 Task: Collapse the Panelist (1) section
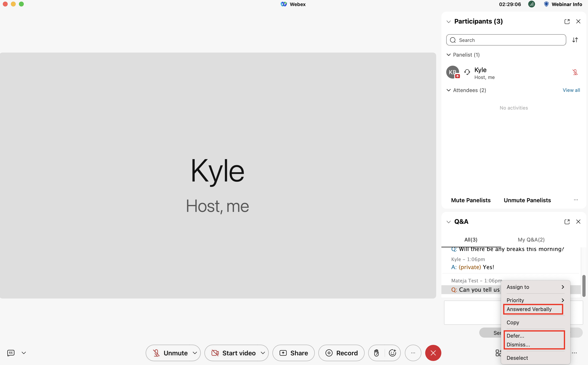(448, 55)
